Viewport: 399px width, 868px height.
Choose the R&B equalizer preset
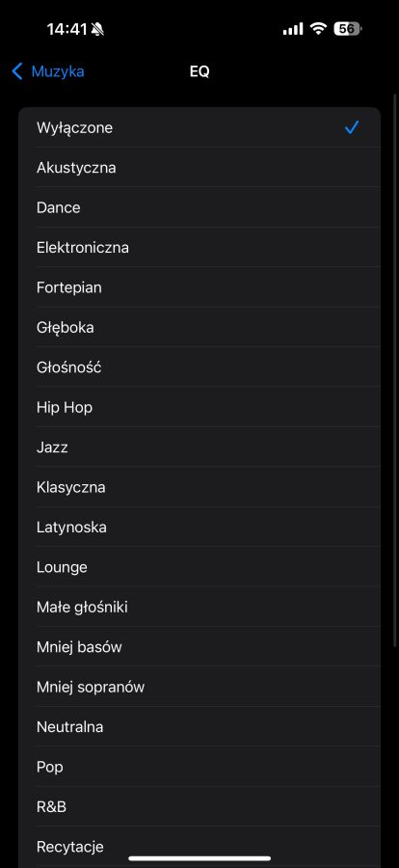coord(199,807)
